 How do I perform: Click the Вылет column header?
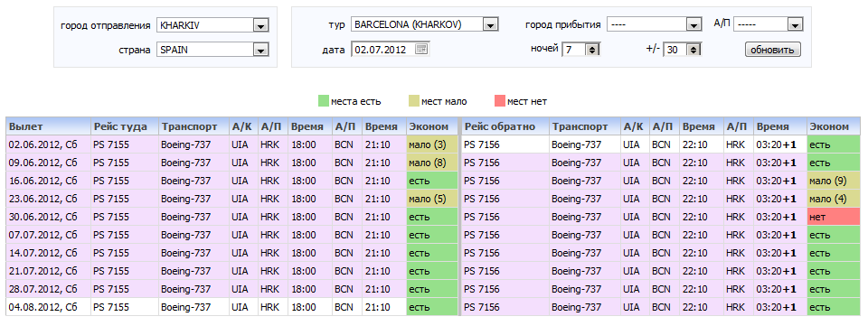click(x=49, y=126)
